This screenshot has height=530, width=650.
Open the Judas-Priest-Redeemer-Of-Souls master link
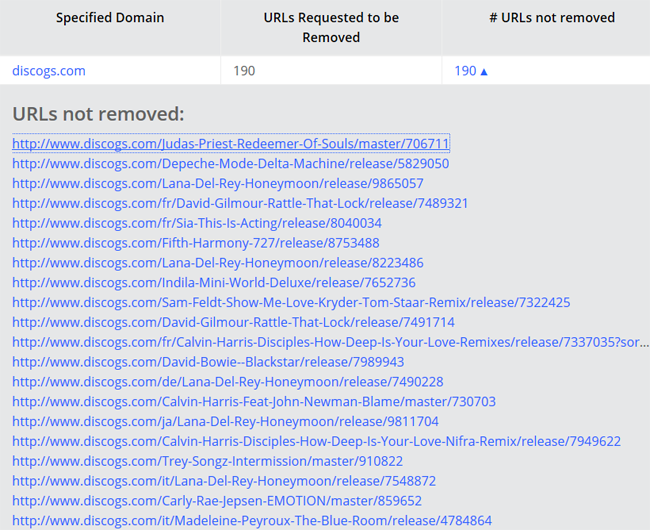tap(231, 143)
